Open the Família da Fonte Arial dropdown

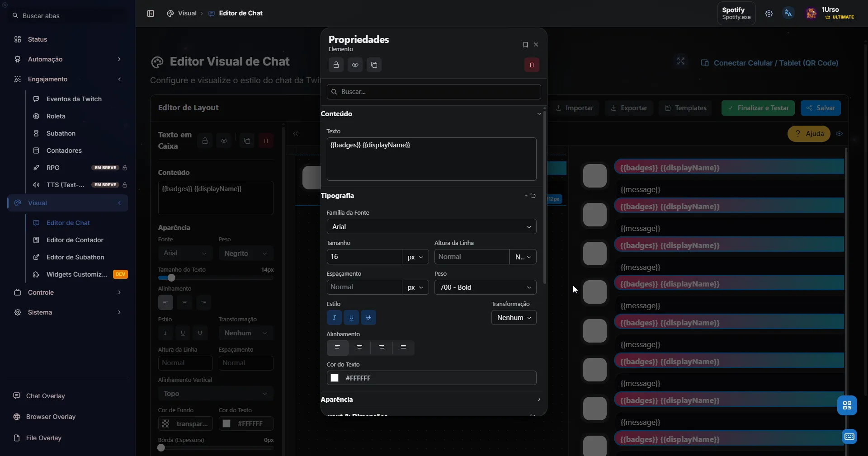point(431,227)
